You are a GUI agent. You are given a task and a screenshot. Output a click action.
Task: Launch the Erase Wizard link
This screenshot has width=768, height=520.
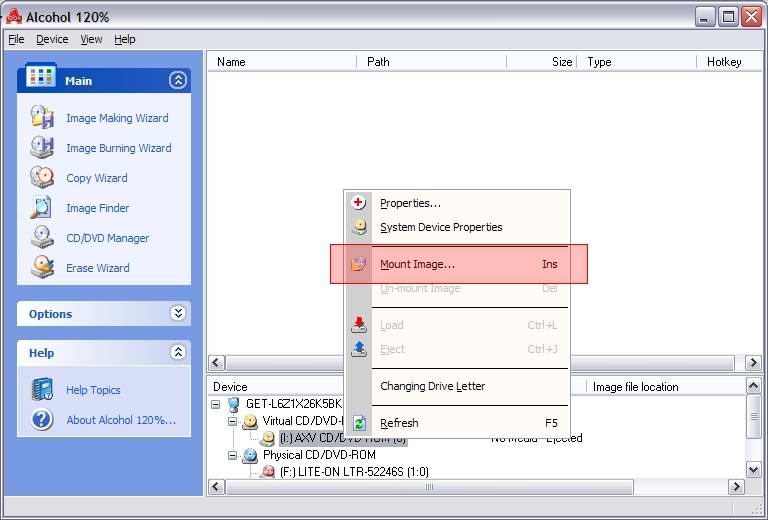tap(97, 268)
